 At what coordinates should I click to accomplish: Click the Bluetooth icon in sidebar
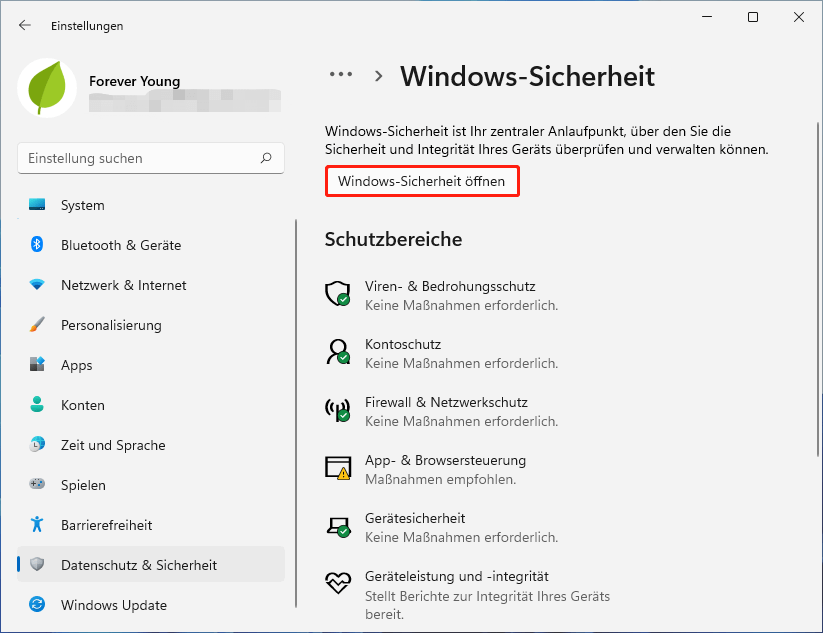pyautogui.click(x=37, y=245)
